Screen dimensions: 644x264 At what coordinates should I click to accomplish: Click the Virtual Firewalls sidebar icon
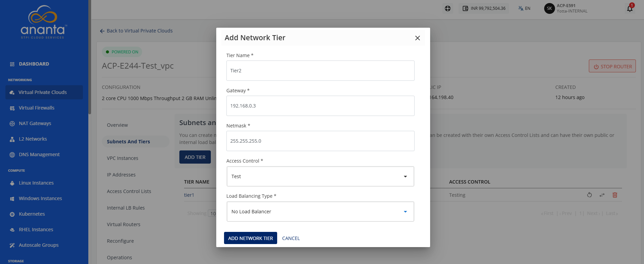(x=12, y=108)
